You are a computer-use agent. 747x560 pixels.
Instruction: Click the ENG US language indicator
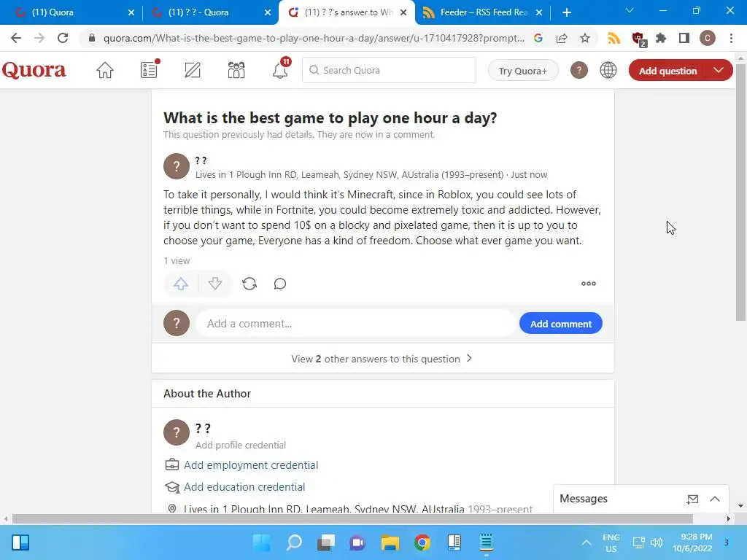pyautogui.click(x=611, y=542)
